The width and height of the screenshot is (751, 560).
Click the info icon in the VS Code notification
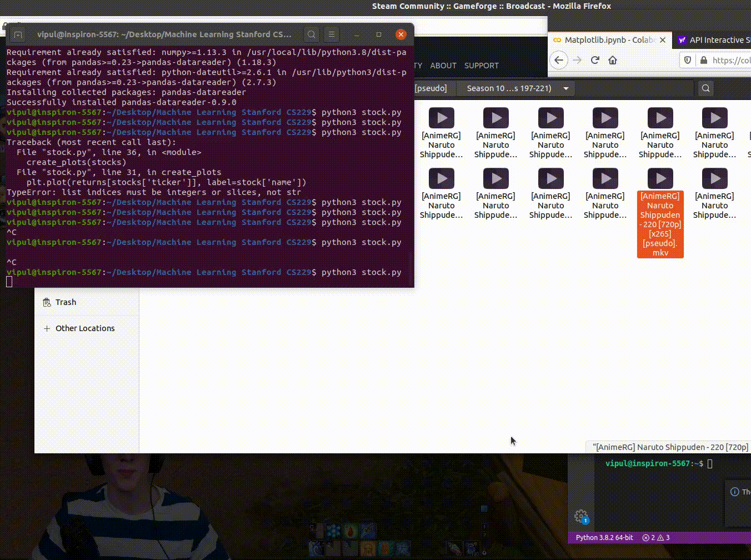pos(734,492)
